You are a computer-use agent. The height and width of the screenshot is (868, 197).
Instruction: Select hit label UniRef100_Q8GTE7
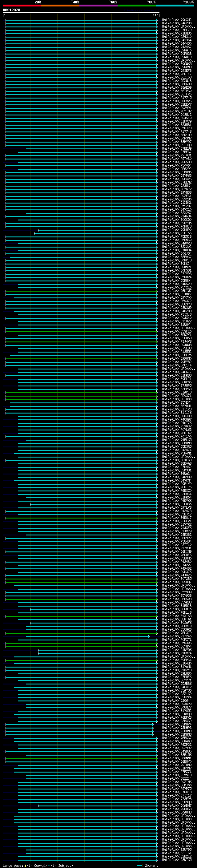(177, 74)
